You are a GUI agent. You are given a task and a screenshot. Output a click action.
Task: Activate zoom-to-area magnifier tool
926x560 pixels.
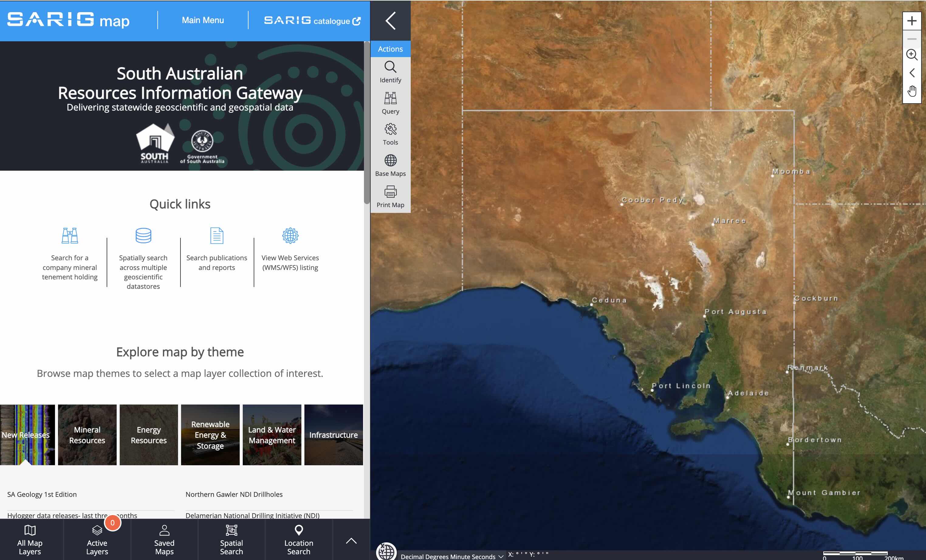pos(911,54)
